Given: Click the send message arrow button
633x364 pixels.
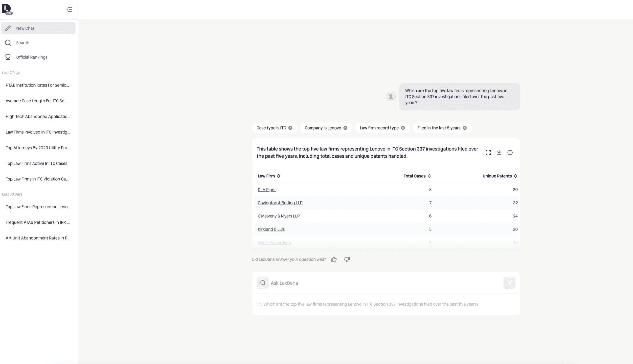Looking at the screenshot, I should (509, 283).
